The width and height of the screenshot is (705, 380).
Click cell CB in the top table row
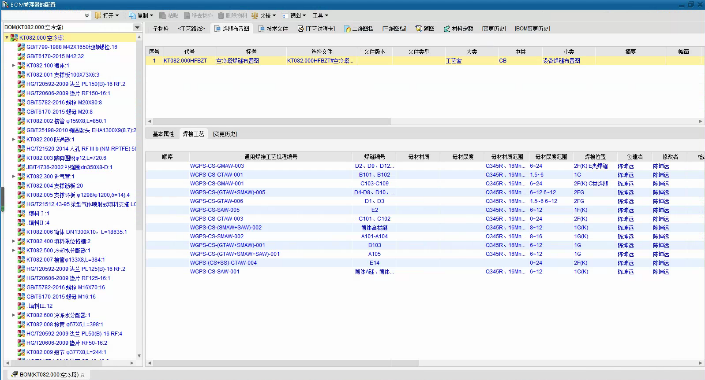click(x=503, y=61)
